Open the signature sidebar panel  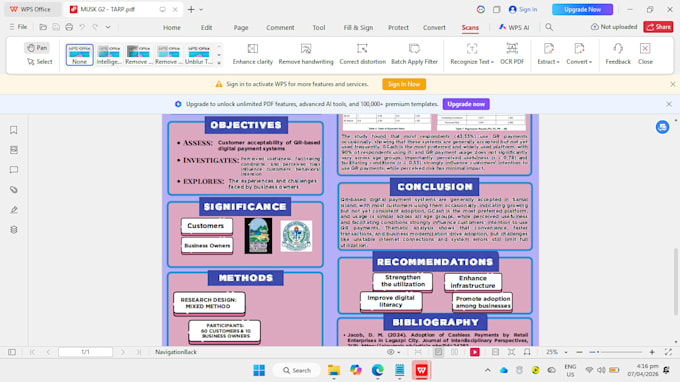click(14, 210)
